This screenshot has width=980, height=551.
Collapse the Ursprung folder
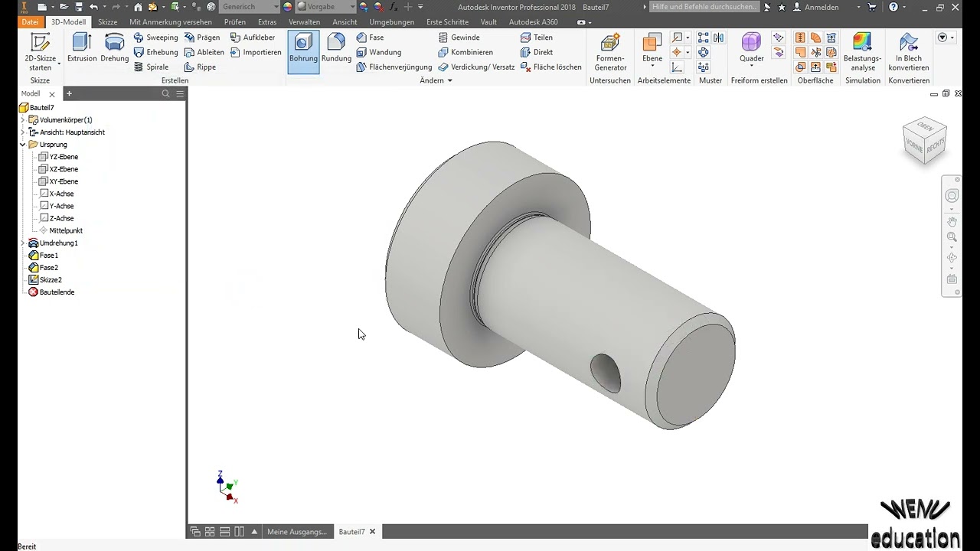click(x=23, y=145)
